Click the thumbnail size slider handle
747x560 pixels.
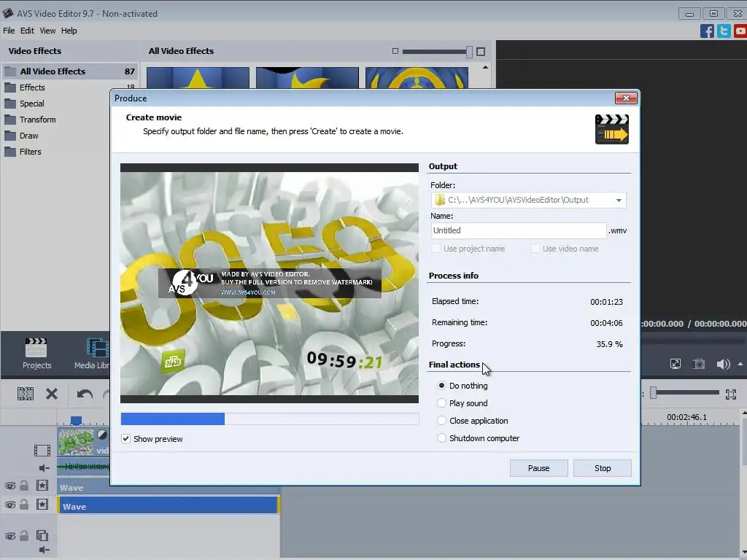click(x=469, y=52)
